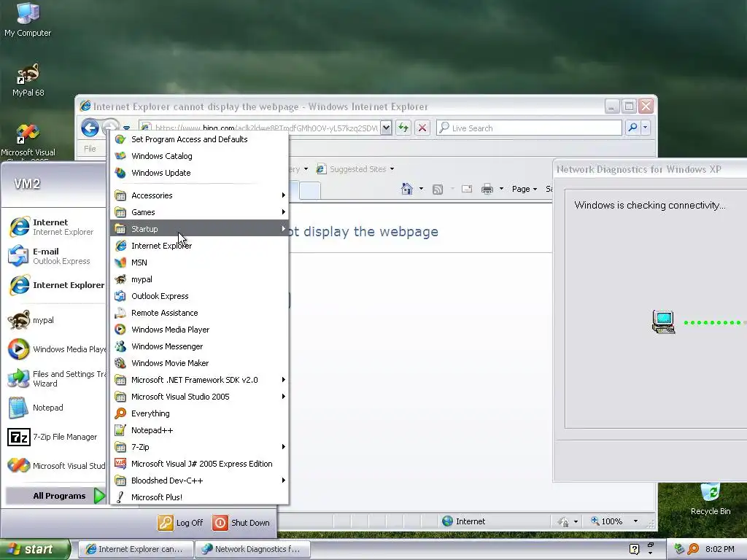Screen dimensions: 747x560
Task: Open My Computer desktop icon
Action: 28,20
